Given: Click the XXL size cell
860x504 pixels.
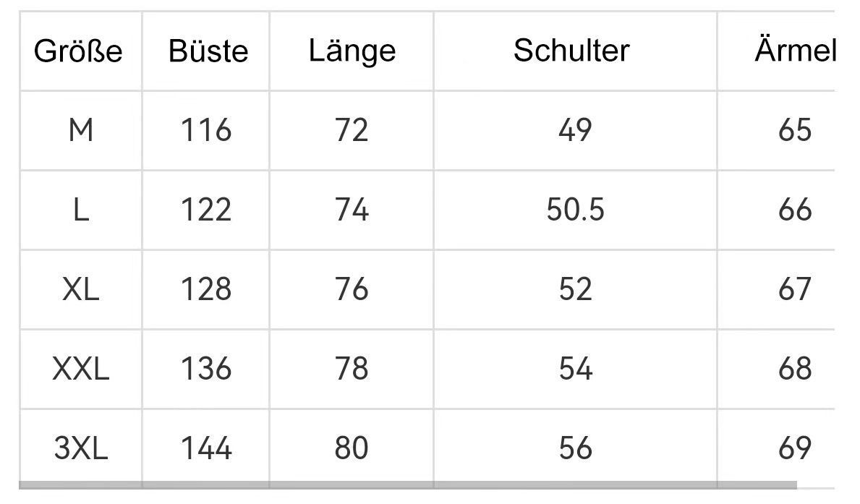Looking at the screenshot, I should click(x=80, y=370).
